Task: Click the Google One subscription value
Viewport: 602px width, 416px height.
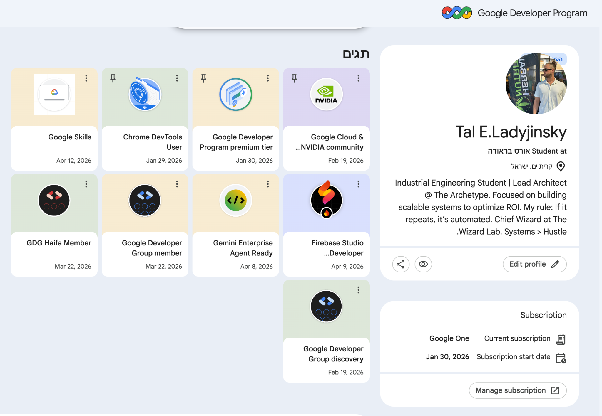Action: pos(449,338)
